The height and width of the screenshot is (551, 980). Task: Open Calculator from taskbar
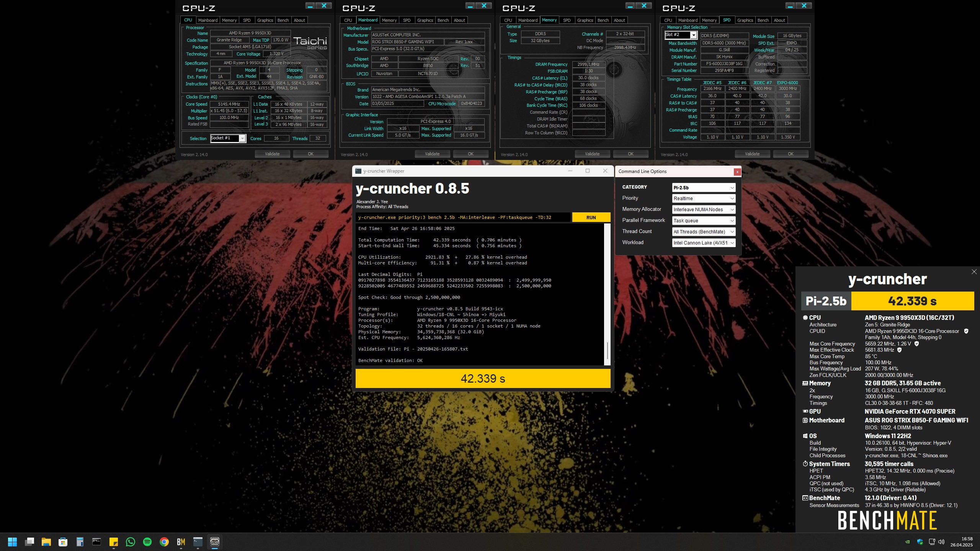pyautogui.click(x=80, y=542)
